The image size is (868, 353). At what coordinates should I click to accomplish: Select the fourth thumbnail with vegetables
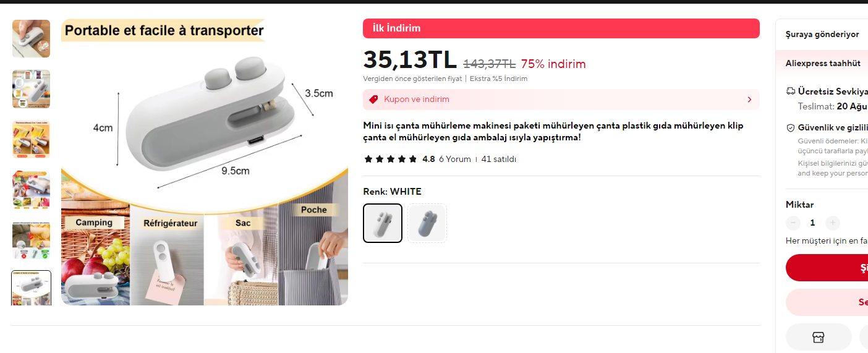(32, 189)
